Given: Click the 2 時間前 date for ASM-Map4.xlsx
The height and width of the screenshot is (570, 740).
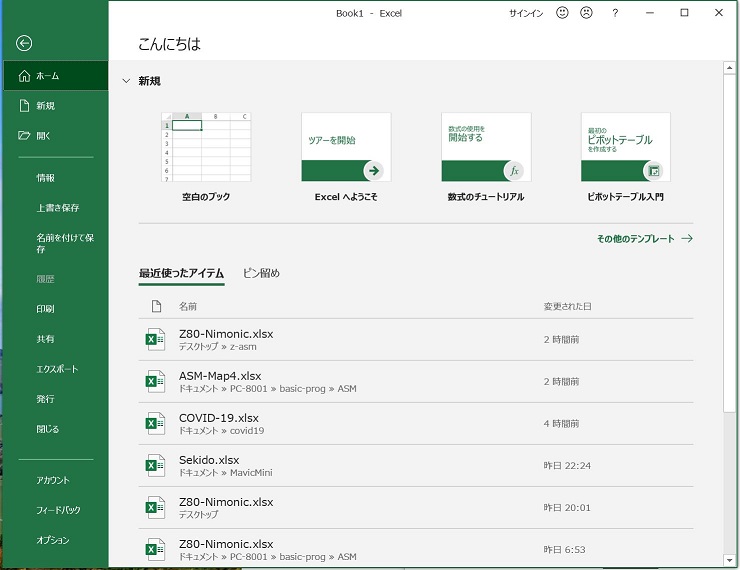Looking at the screenshot, I should click(561, 381).
